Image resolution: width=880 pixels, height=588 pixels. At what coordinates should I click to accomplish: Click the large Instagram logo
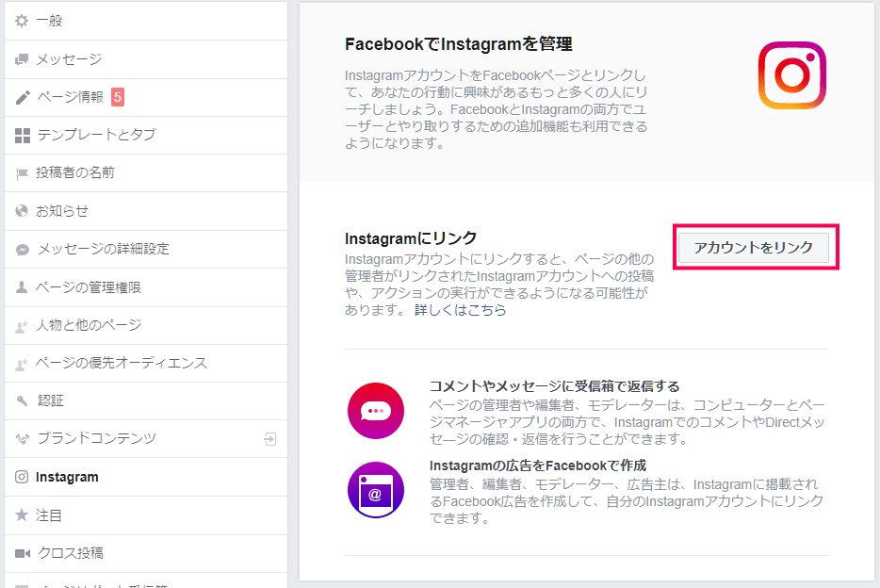click(791, 74)
